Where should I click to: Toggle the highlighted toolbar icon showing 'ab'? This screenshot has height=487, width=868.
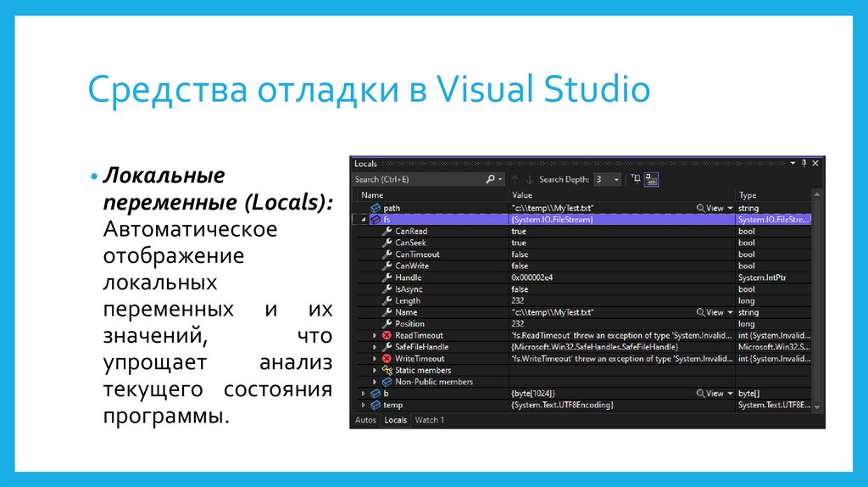[x=652, y=180]
